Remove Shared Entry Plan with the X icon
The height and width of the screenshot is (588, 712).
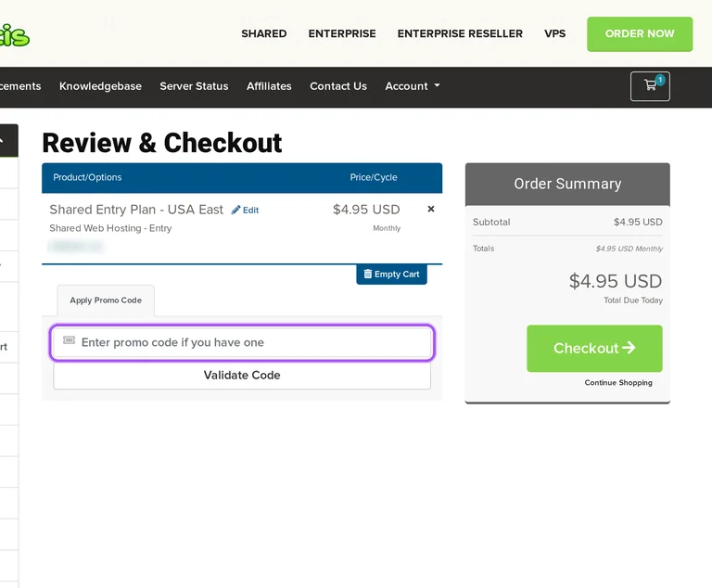(431, 209)
